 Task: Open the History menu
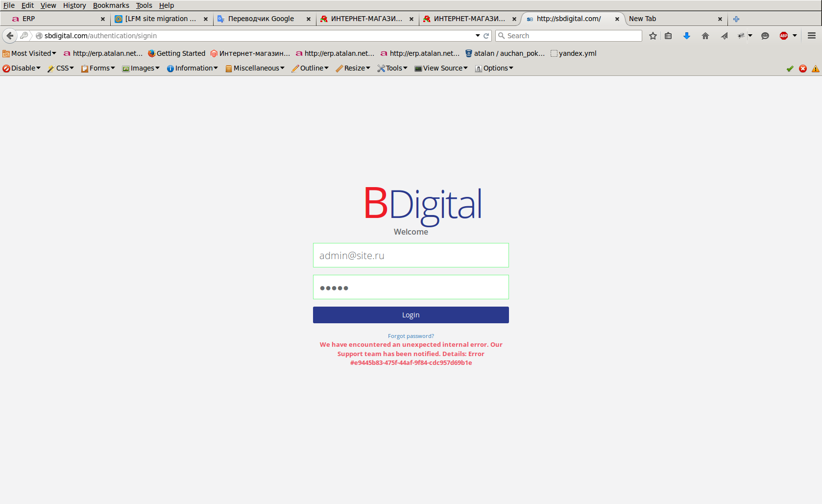coord(74,5)
